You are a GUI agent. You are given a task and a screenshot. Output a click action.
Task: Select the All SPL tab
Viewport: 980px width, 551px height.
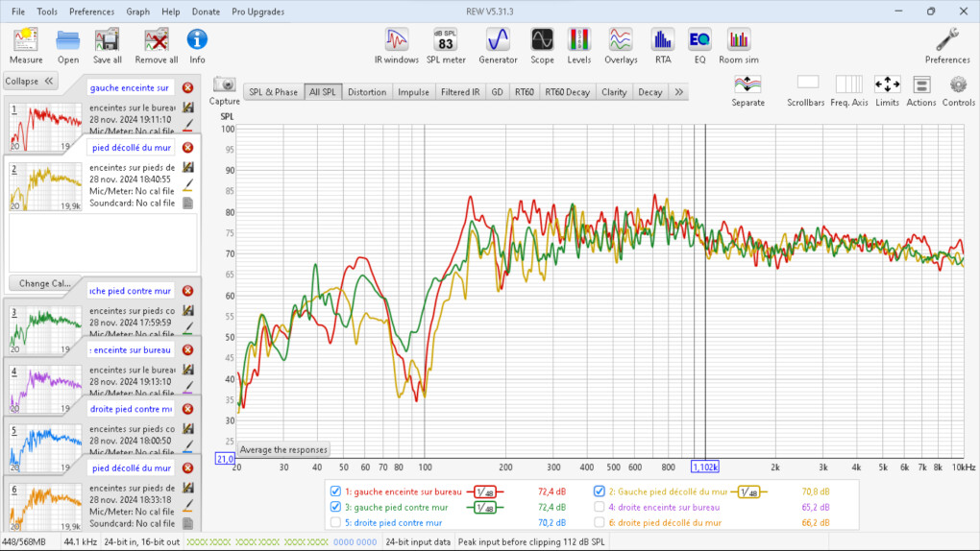tap(323, 92)
